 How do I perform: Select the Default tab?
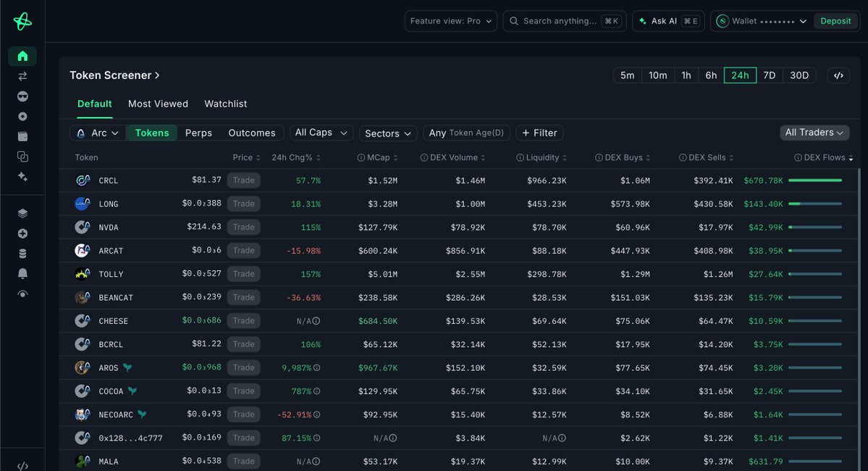pyautogui.click(x=95, y=104)
